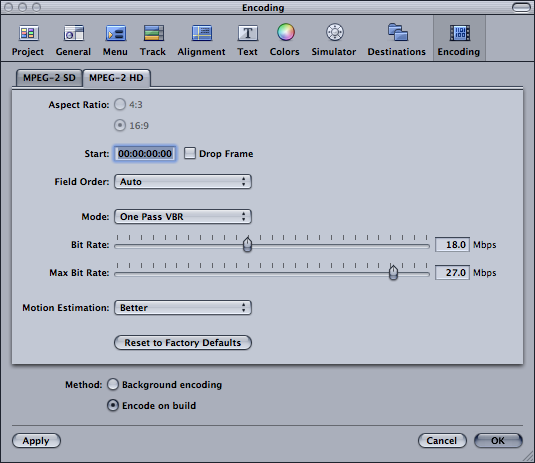Click the window resize grip in the corner
This screenshot has width=535, height=463.
[x=529, y=457]
